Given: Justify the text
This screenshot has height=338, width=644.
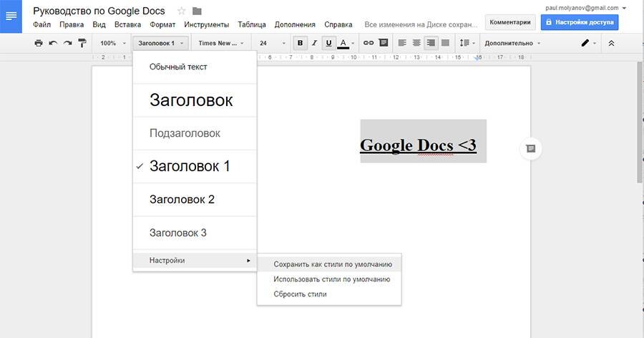Looking at the screenshot, I should 445,43.
